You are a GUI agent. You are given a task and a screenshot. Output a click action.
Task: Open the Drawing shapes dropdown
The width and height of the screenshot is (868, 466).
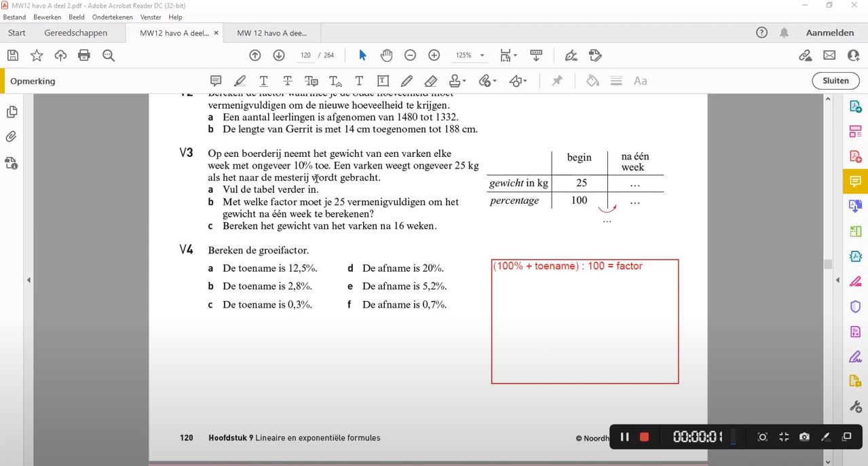518,81
